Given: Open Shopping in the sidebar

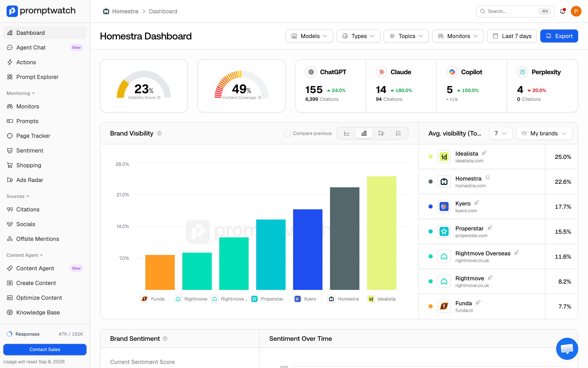Looking at the screenshot, I should (x=45, y=165).
